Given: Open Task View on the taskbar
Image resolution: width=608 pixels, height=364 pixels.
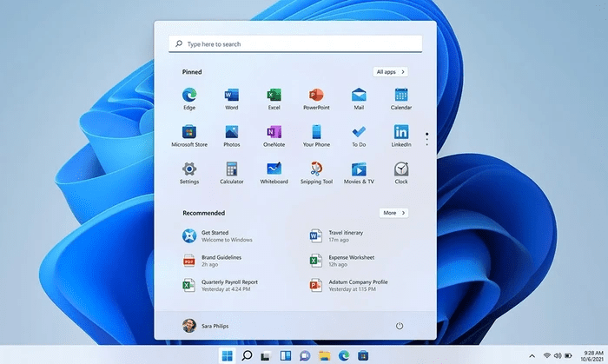Looking at the screenshot, I should pyautogui.click(x=266, y=355).
